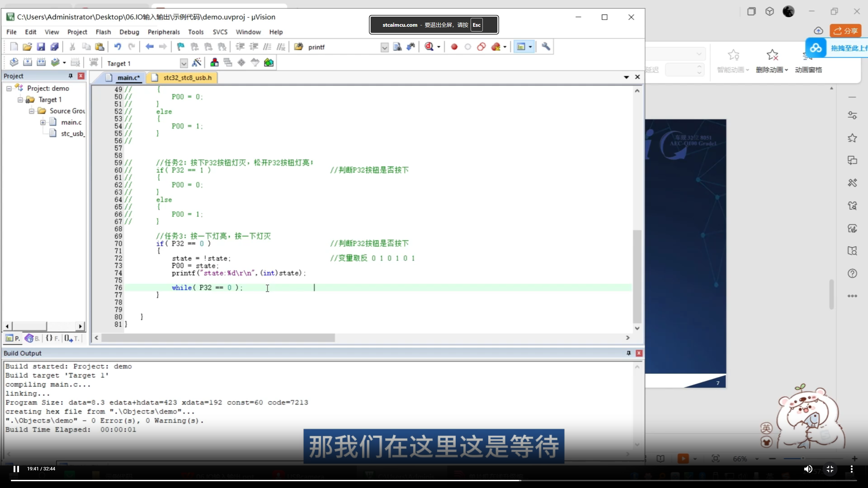Click the orange 分享 share button
The image size is (868, 488).
[845, 31]
